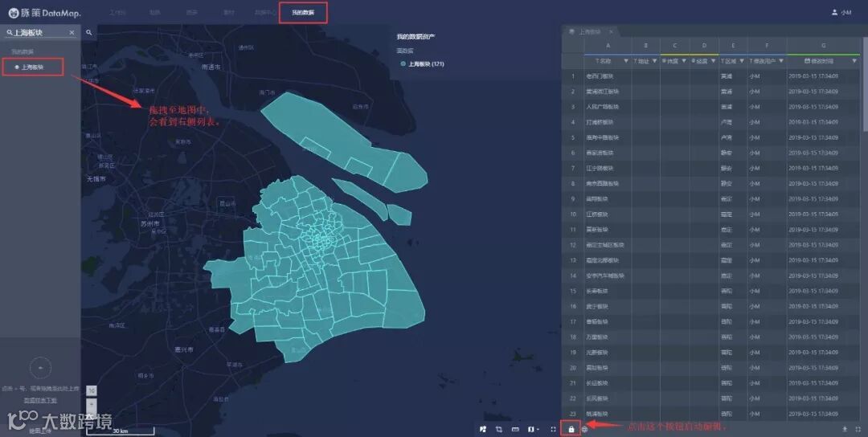The width and height of the screenshot is (868, 437).
Task: Click the table export icon
Action: pyautogui.click(x=845, y=429)
